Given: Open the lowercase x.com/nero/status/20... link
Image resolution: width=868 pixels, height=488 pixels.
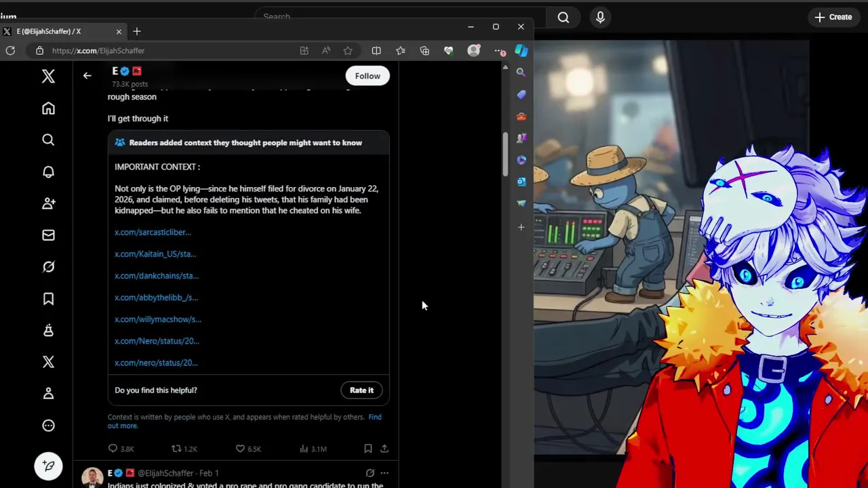Looking at the screenshot, I should (x=156, y=363).
